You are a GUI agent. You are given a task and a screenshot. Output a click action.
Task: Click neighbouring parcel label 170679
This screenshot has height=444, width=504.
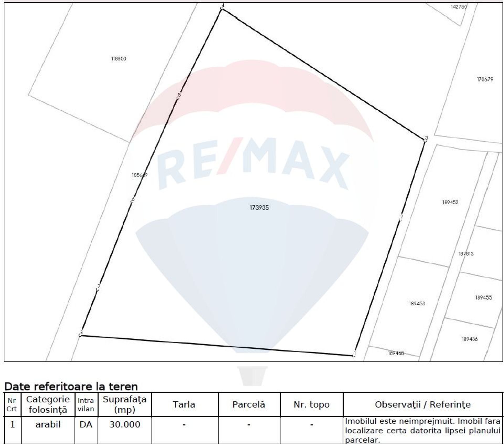click(x=485, y=79)
